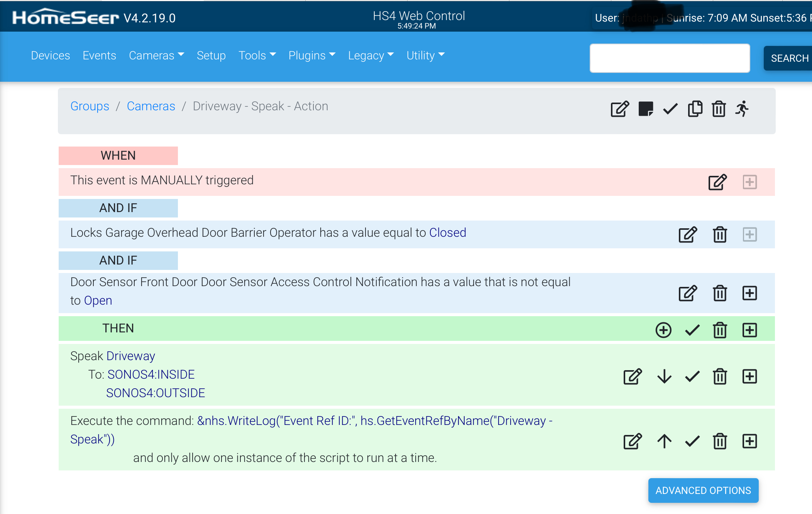The image size is (812, 514).
Task: Open the Plugins dropdown menu
Action: click(x=312, y=56)
